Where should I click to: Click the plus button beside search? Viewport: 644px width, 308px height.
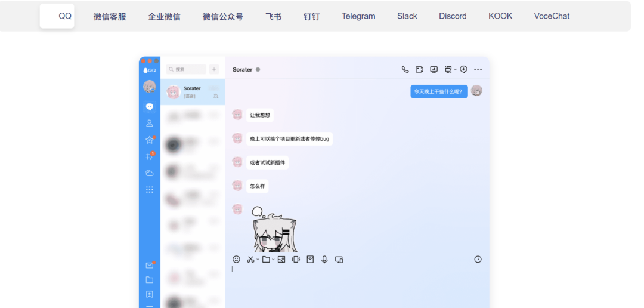click(214, 69)
